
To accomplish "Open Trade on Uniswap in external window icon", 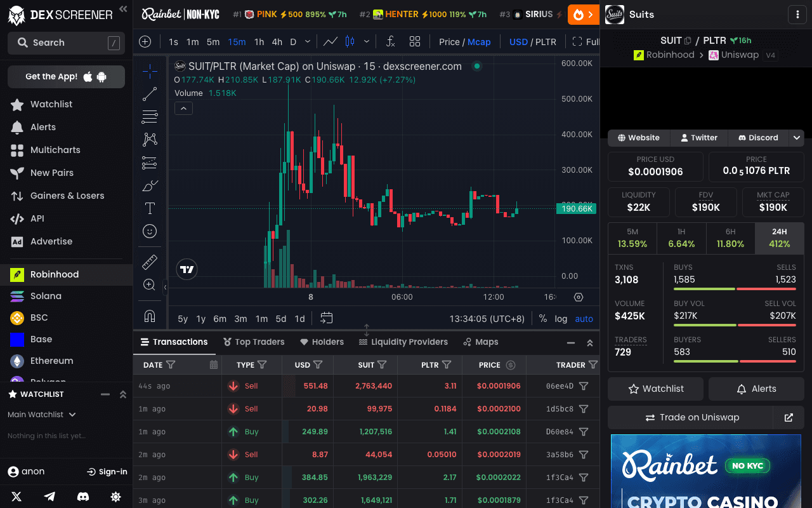I will 789,417.
